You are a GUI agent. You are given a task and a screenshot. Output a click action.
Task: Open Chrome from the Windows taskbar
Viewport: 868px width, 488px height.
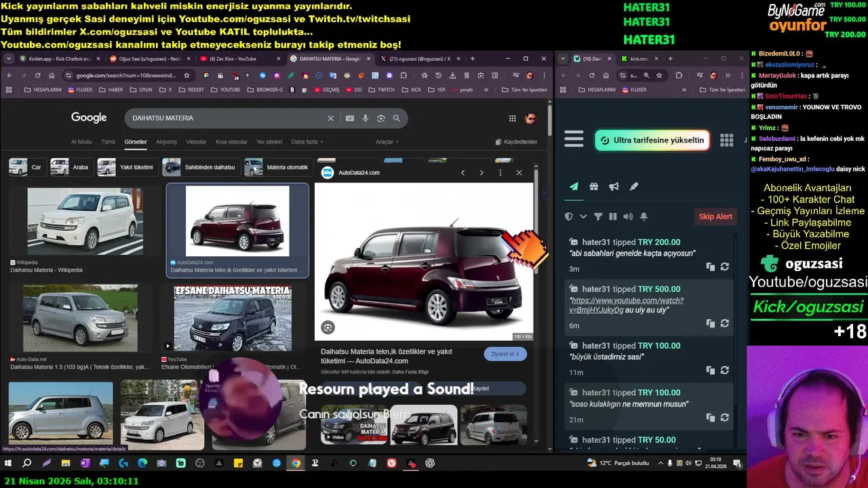pos(296,463)
